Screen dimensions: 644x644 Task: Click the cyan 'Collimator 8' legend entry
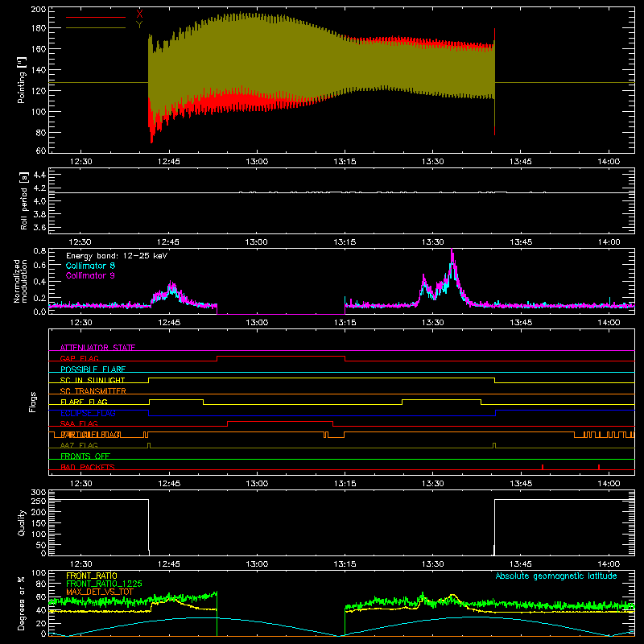(90, 266)
